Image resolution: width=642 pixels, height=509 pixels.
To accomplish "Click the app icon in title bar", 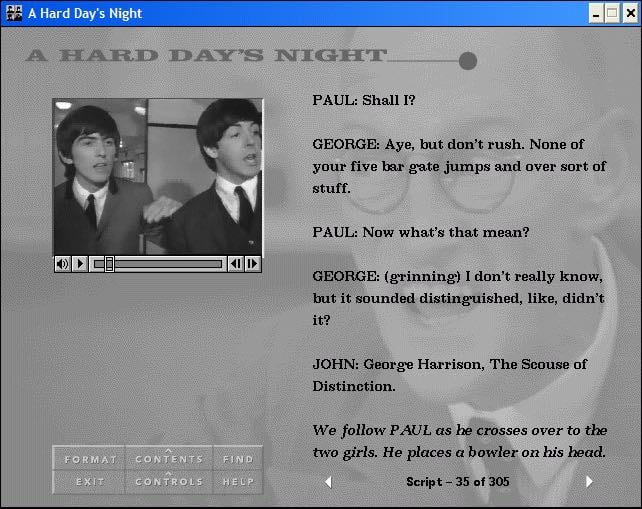I will click(14, 13).
